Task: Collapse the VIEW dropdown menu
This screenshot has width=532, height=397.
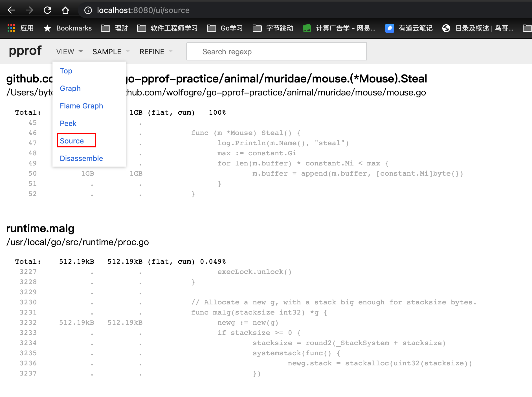Action: pos(69,52)
